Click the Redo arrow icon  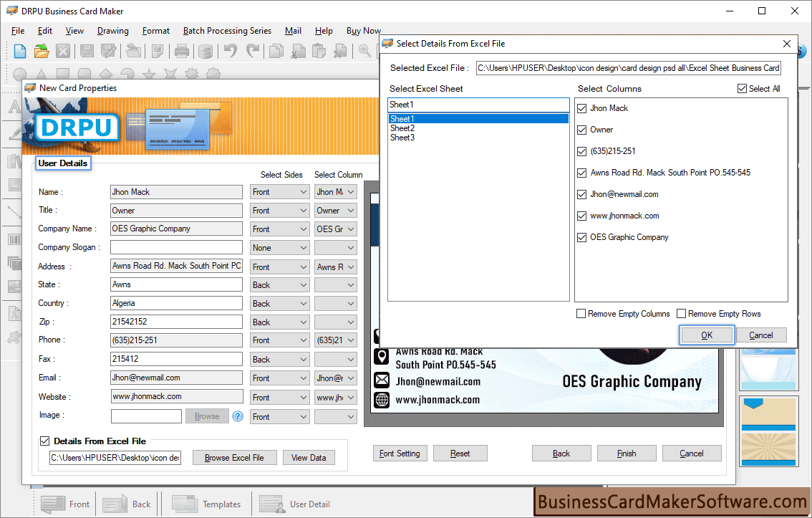(253, 51)
